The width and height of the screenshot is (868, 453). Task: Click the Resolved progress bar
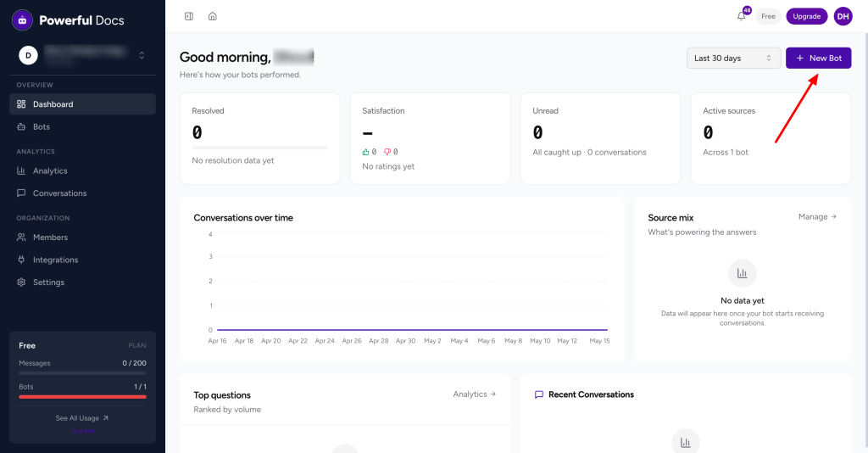tap(259, 148)
